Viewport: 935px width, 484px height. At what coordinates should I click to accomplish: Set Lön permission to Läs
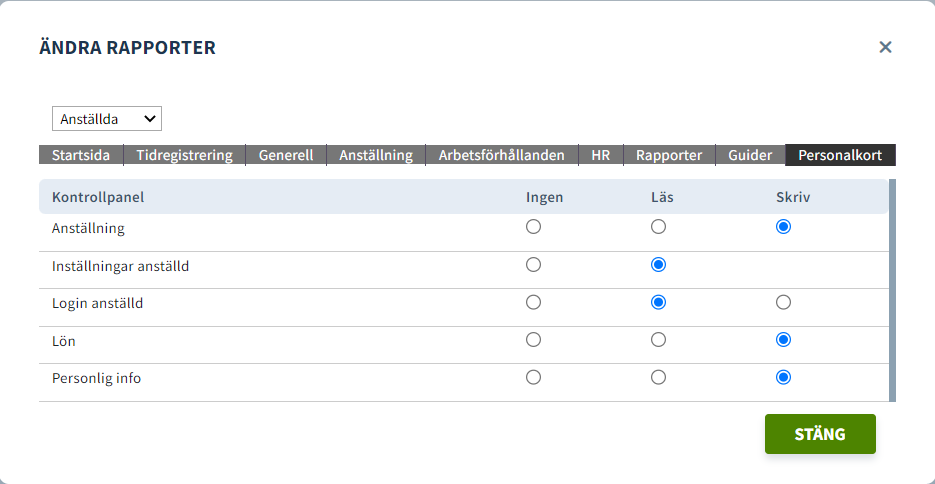pos(658,340)
